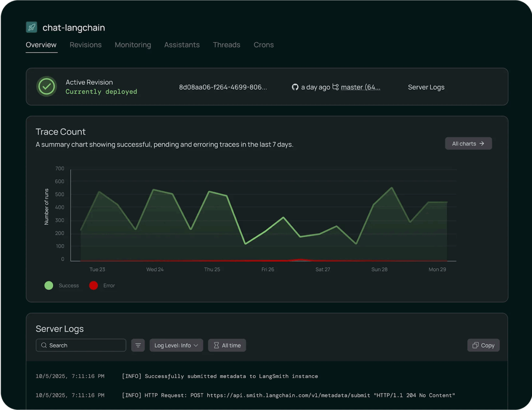Image resolution: width=532 pixels, height=410 pixels.
Task: Click the chat-langchain rocket icon
Action: (31, 27)
